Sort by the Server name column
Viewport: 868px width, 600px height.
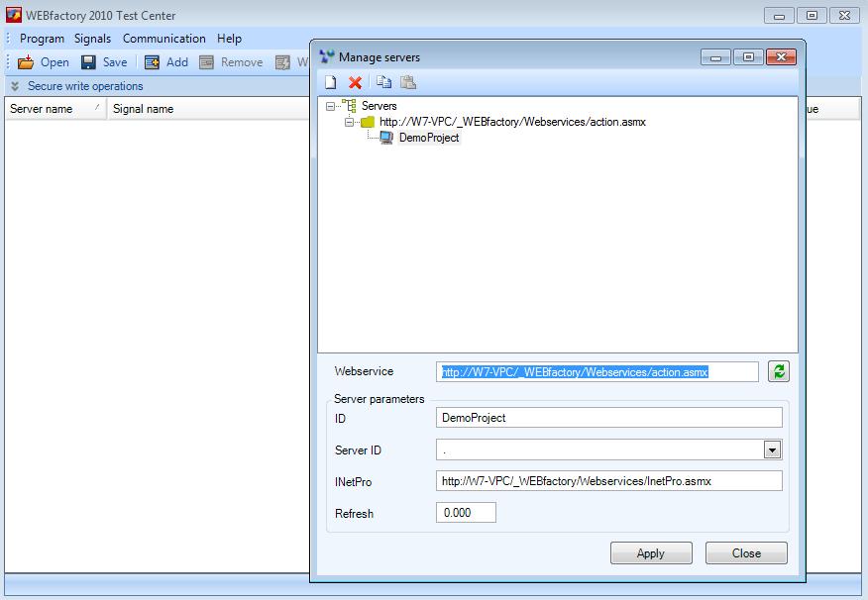click(41, 109)
